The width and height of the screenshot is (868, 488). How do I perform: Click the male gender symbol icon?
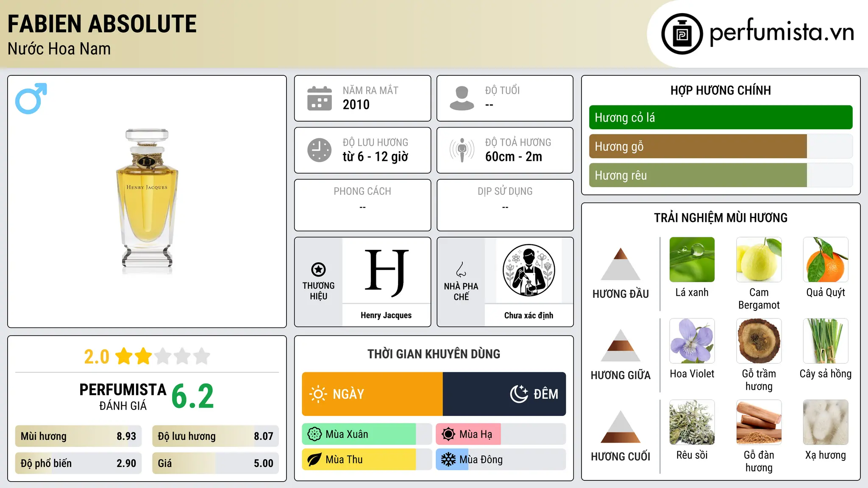31,98
